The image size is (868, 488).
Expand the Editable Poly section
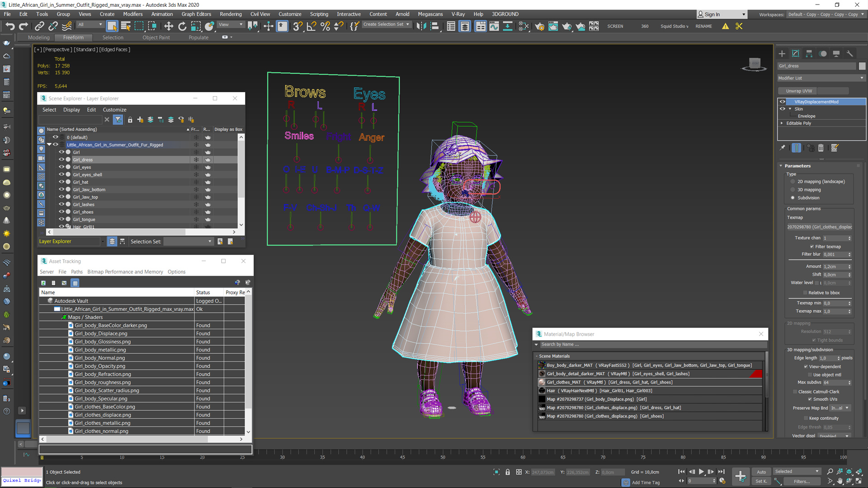tap(783, 123)
